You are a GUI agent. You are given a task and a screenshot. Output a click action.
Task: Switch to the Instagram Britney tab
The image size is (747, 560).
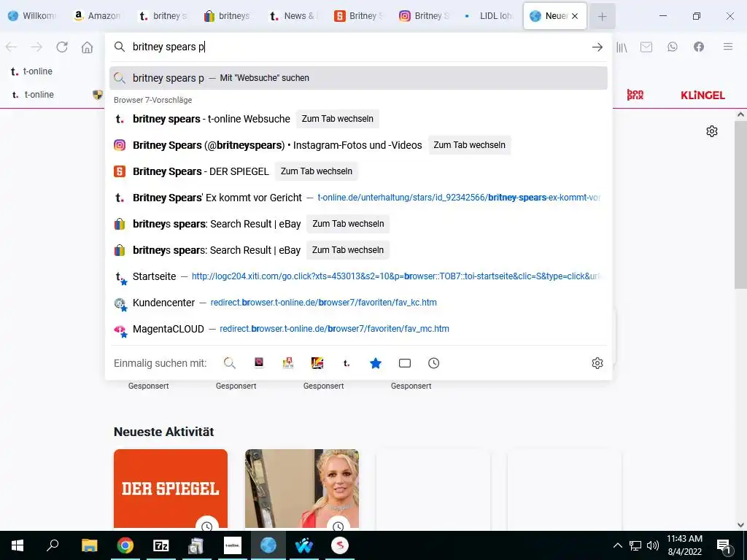(x=425, y=16)
